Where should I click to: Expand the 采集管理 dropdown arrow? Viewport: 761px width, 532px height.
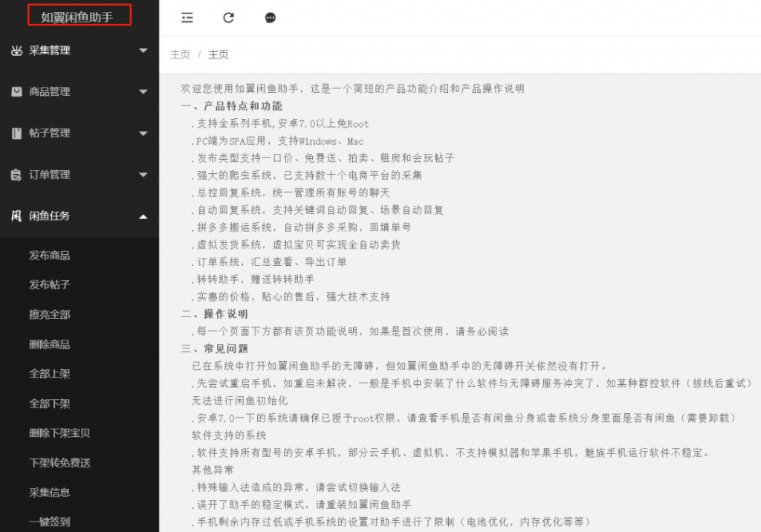pyautogui.click(x=143, y=51)
